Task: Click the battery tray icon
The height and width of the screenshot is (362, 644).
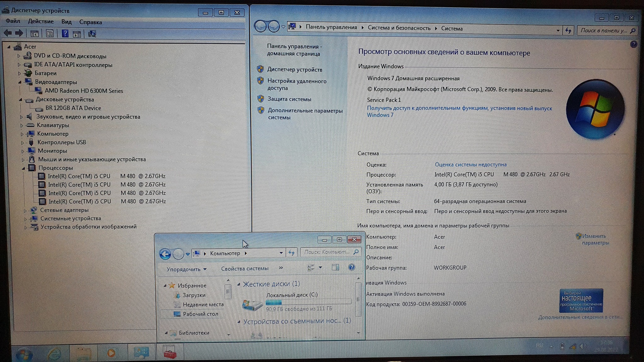Action: [x=562, y=346]
